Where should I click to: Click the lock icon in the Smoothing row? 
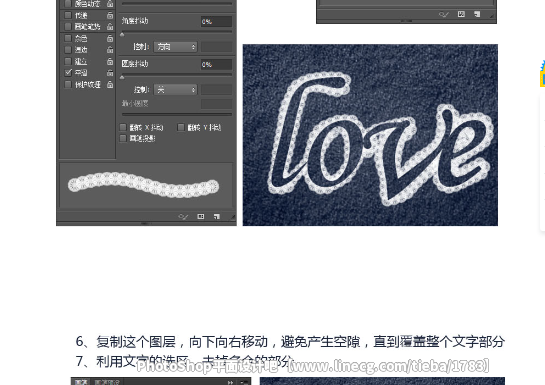[110, 73]
